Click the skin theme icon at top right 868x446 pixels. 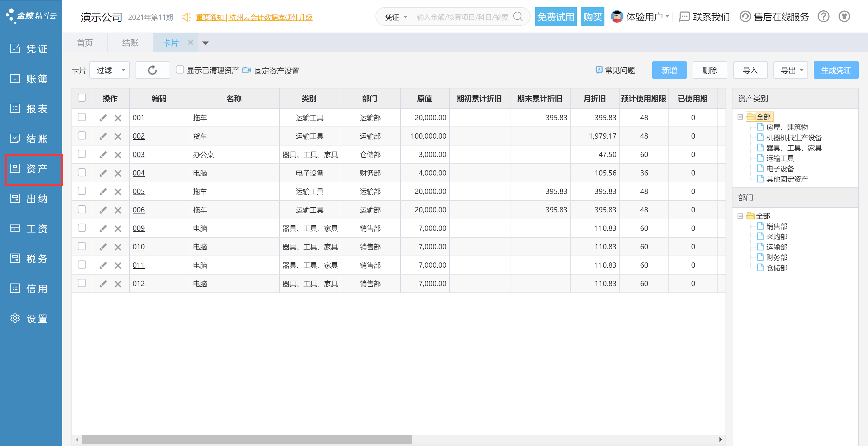click(844, 16)
